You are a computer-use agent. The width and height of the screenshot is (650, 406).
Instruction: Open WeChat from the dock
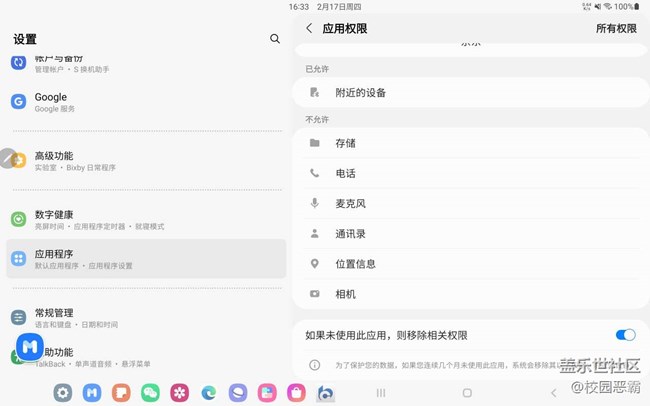(x=150, y=393)
